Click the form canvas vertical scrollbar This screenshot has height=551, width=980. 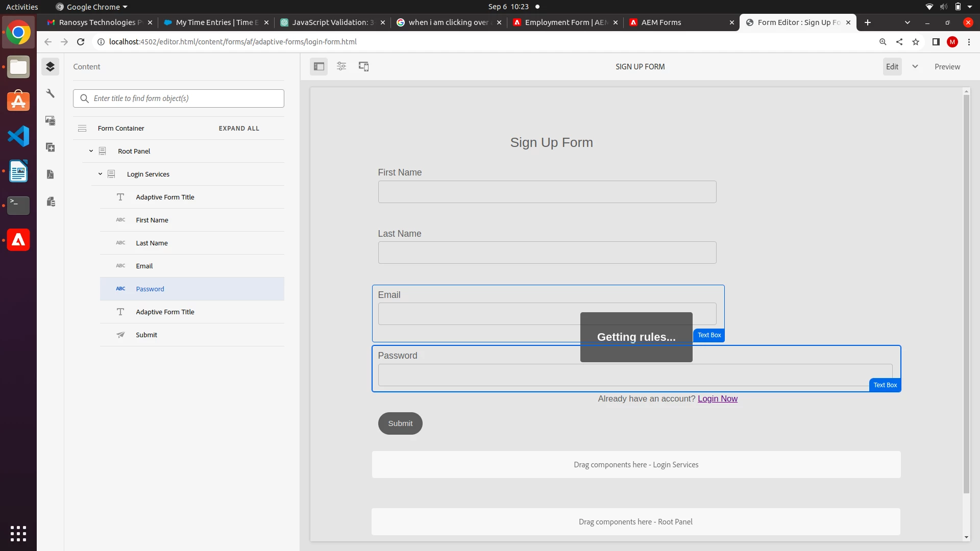[x=966, y=293]
